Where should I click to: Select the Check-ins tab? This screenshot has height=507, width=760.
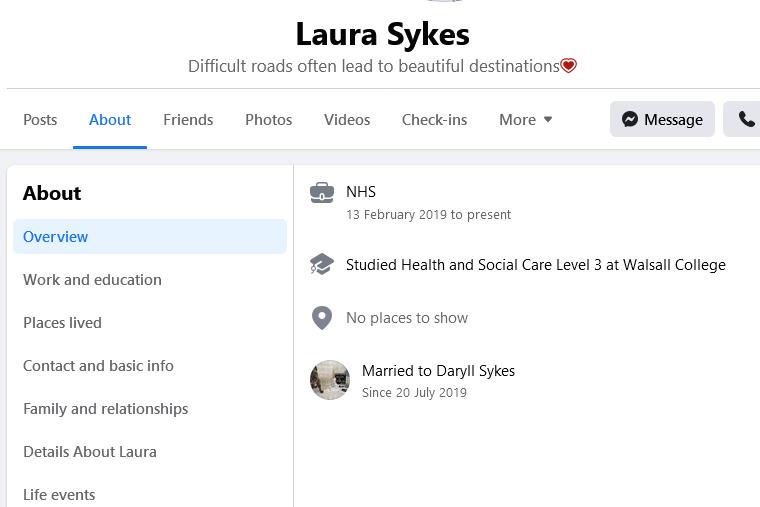(434, 119)
